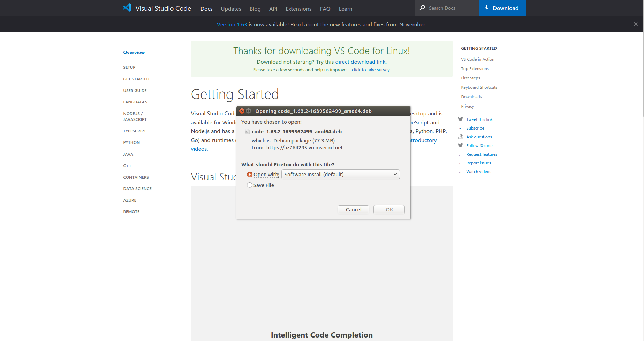Click the Follow @code link
This screenshot has width=644, height=341.
[x=479, y=146]
